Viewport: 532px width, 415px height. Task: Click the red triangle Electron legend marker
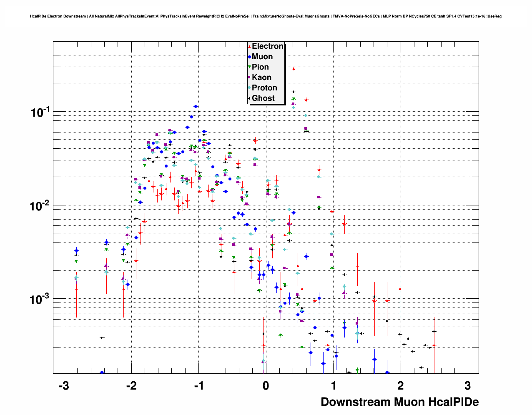(x=249, y=46)
